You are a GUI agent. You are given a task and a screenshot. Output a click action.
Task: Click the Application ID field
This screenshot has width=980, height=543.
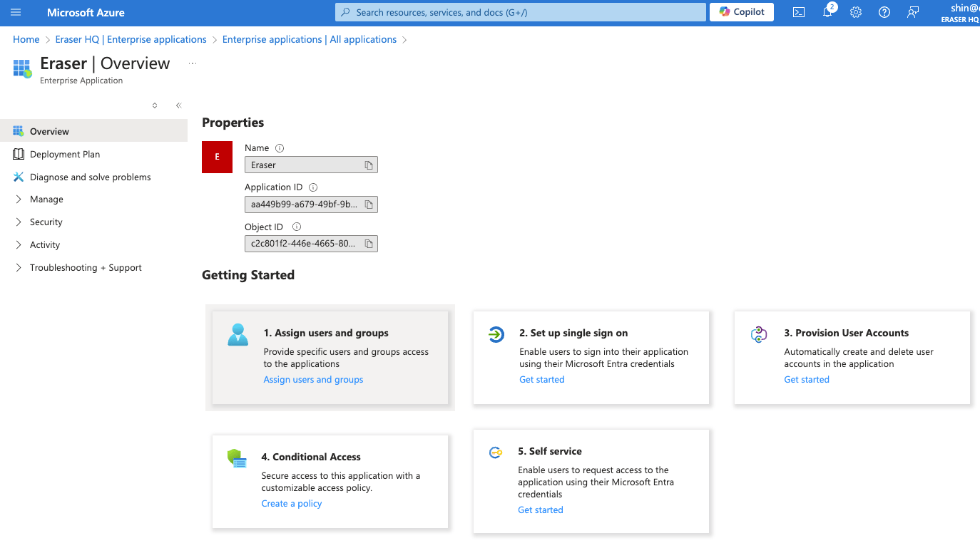pyautogui.click(x=311, y=205)
